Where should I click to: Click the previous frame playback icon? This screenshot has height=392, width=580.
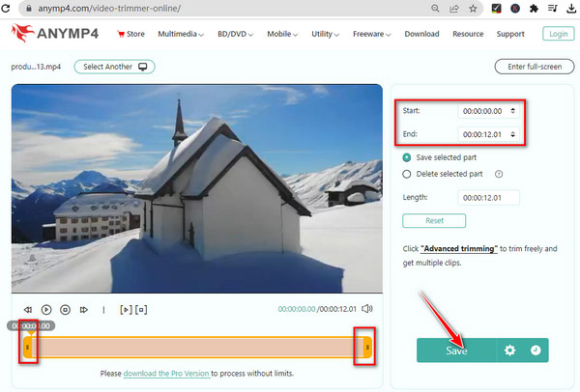(x=28, y=310)
